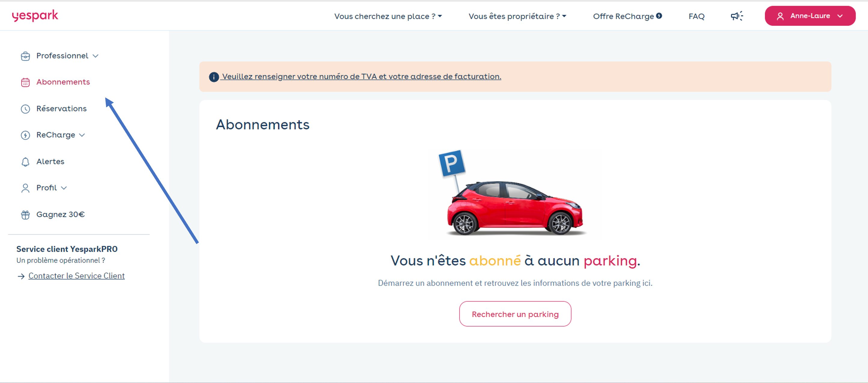Open the FAQ page

tap(696, 16)
